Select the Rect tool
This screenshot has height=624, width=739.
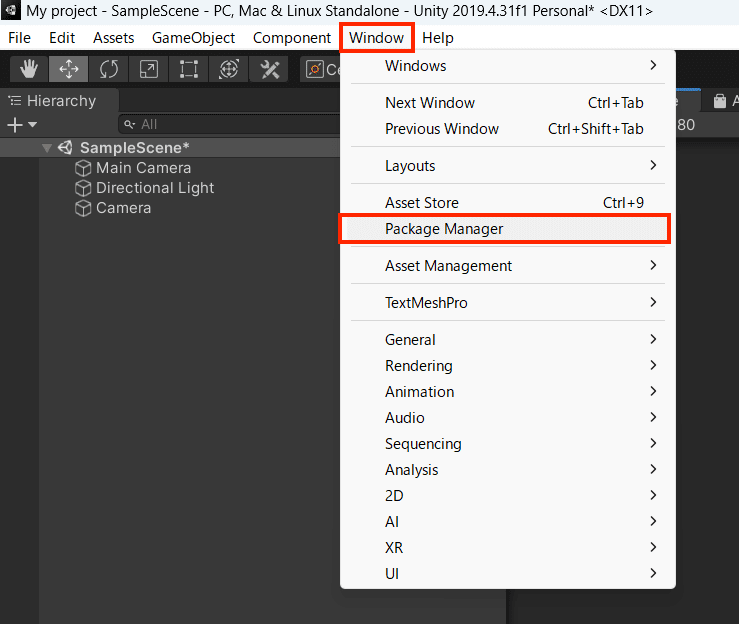(x=189, y=69)
